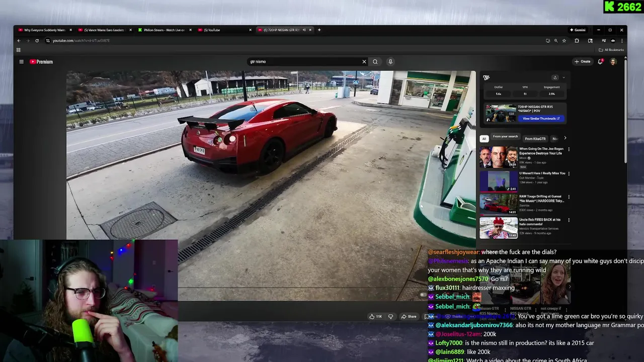Collapse the analytics extension panel chevron
The height and width of the screenshot is (362, 644).
(x=563, y=77)
